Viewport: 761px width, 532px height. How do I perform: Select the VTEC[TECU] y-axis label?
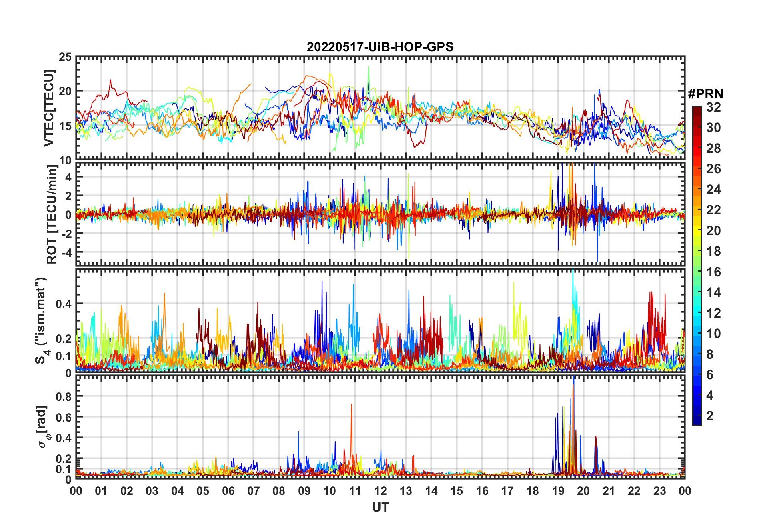(49, 108)
